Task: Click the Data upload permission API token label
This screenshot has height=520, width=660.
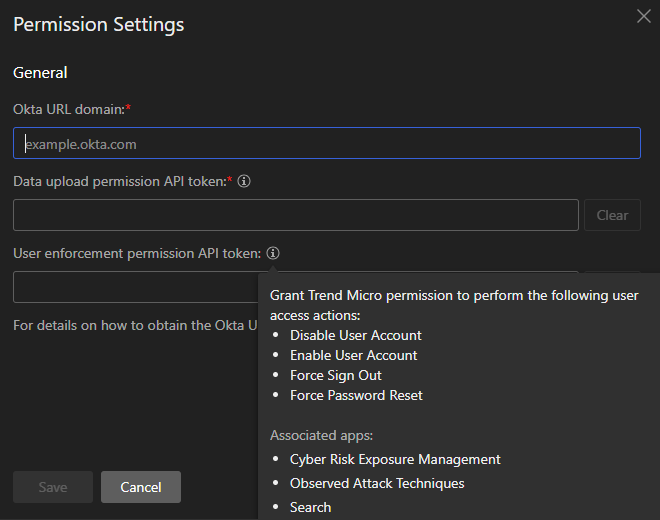Action: 120,182
